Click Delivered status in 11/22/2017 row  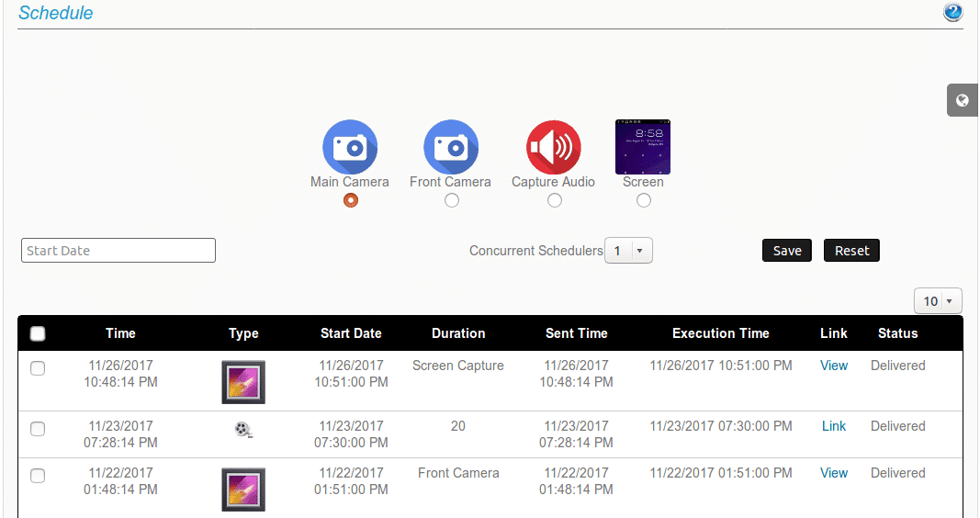point(898,473)
